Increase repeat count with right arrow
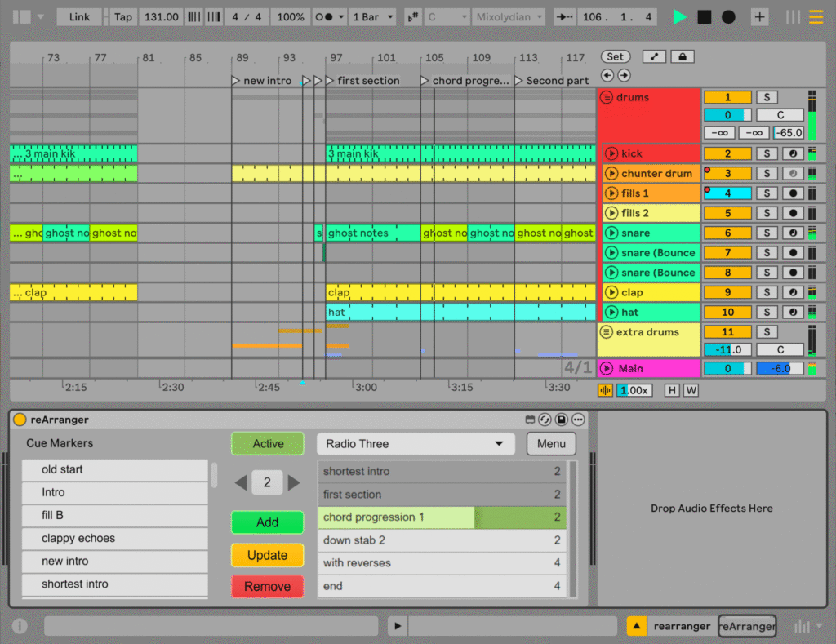 [x=293, y=483]
